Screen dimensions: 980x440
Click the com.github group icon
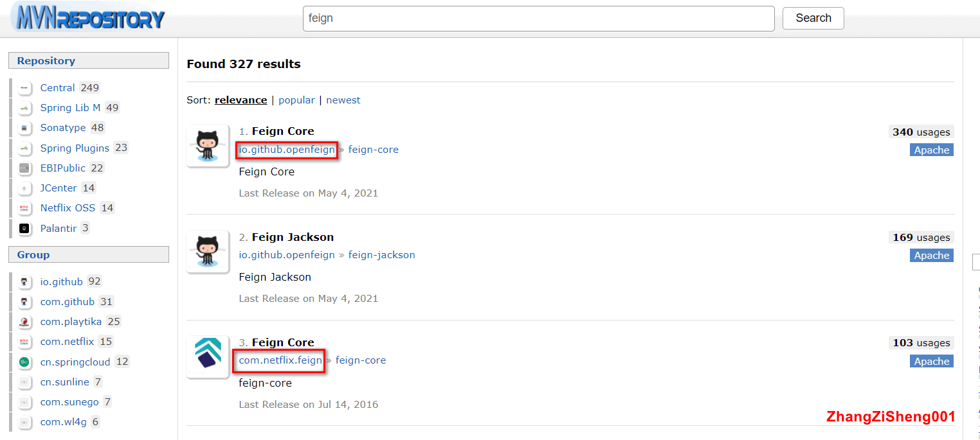[24, 302]
